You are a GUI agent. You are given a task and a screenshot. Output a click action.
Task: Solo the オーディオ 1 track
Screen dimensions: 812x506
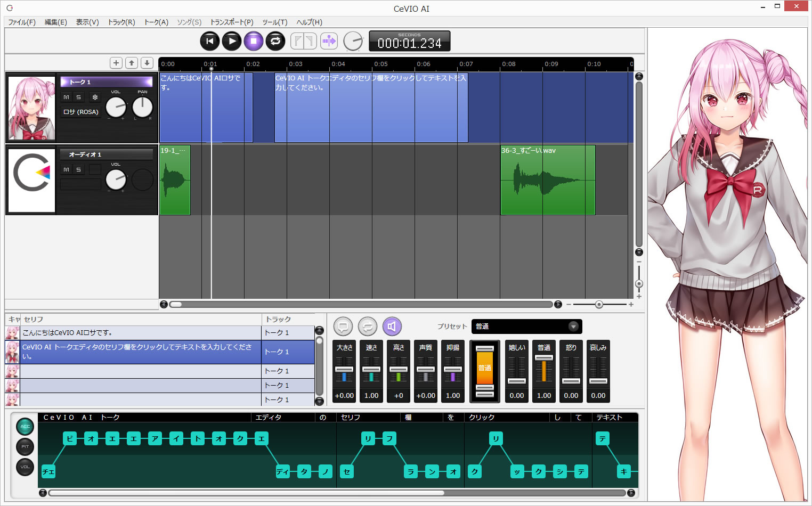(78, 169)
